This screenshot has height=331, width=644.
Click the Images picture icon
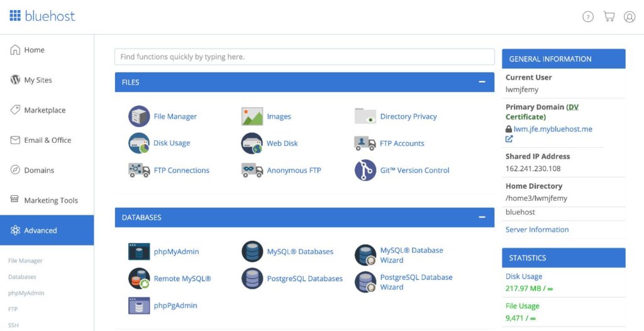click(252, 116)
